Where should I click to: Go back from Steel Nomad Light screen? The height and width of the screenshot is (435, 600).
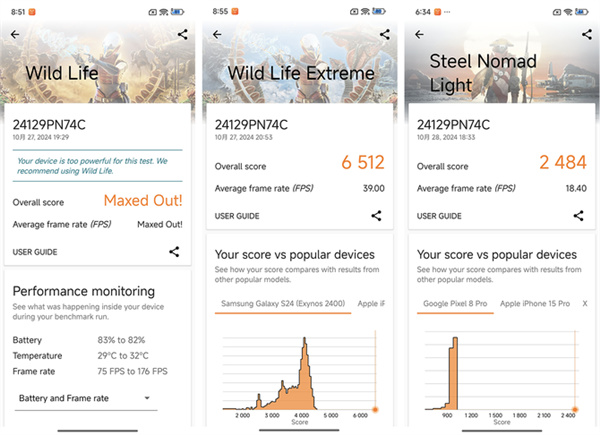(419, 34)
